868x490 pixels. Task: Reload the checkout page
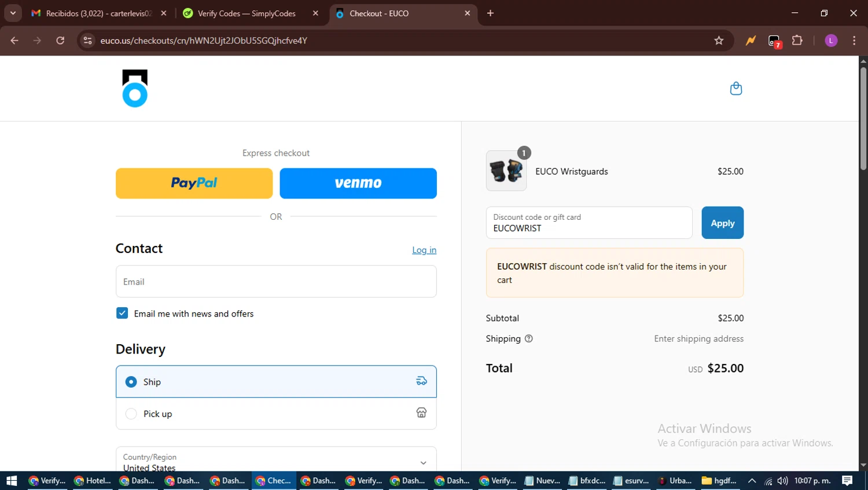click(x=60, y=40)
